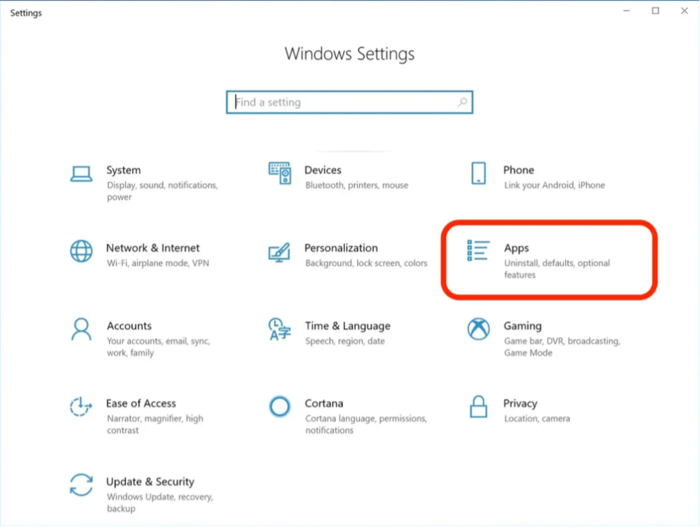Click the Apps list icon
The height and width of the screenshot is (529, 700).
(478, 251)
